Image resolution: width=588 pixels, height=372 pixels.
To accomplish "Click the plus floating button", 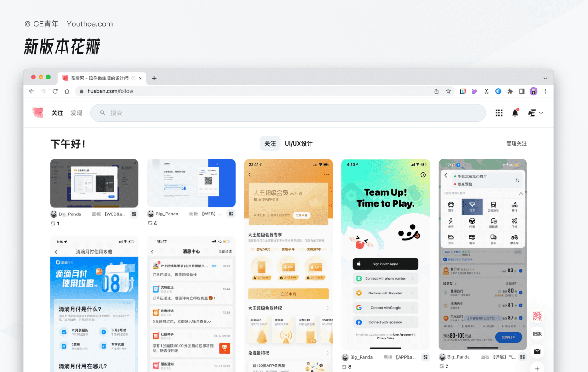I will click(537, 368).
